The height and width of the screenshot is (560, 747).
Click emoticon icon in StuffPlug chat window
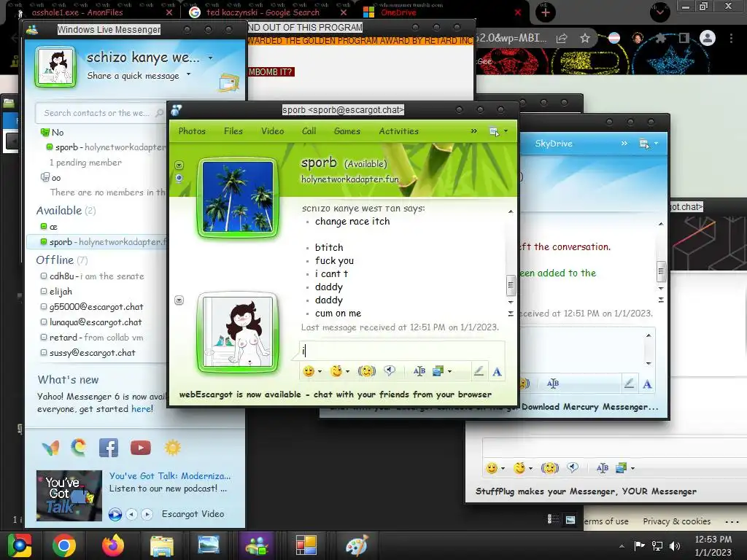(x=492, y=468)
